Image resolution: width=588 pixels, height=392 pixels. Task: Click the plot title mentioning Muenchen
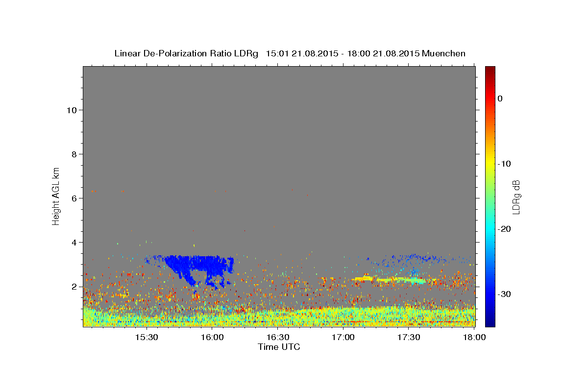(x=290, y=53)
